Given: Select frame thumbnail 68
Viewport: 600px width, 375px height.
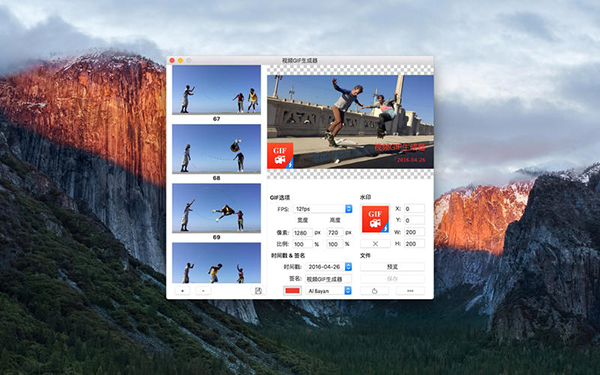Looking at the screenshot, I should pyautogui.click(x=216, y=149).
